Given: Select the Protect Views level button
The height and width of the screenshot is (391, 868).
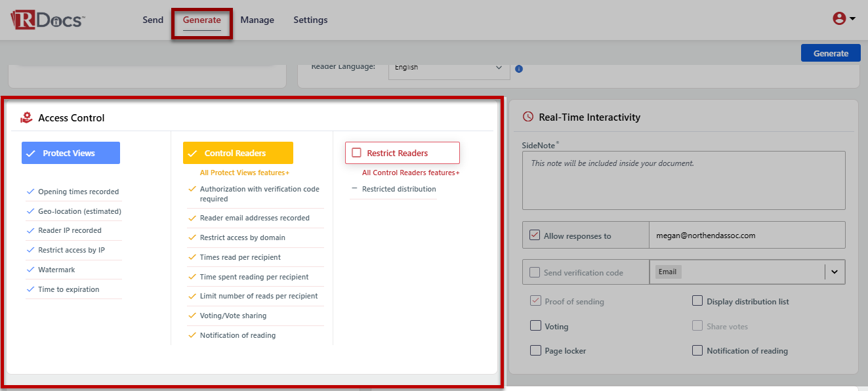Looking at the screenshot, I should (71, 153).
